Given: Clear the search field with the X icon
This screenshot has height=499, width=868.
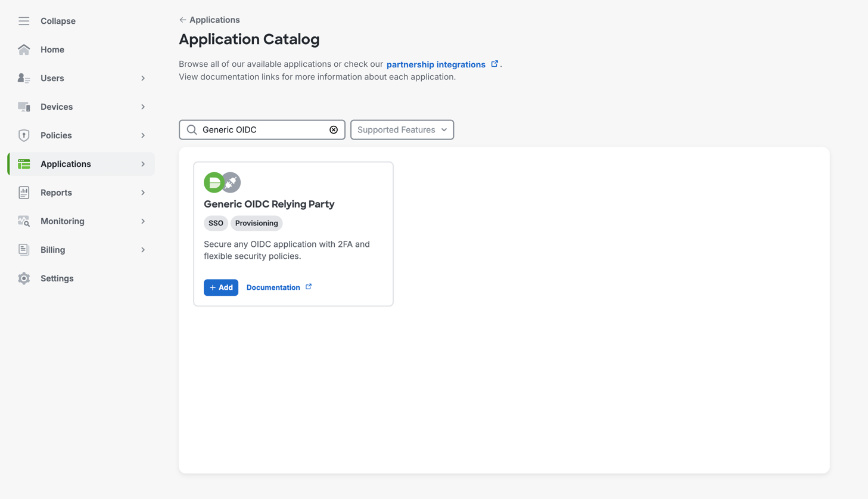Looking at the screenshot, I should (334, 129).
